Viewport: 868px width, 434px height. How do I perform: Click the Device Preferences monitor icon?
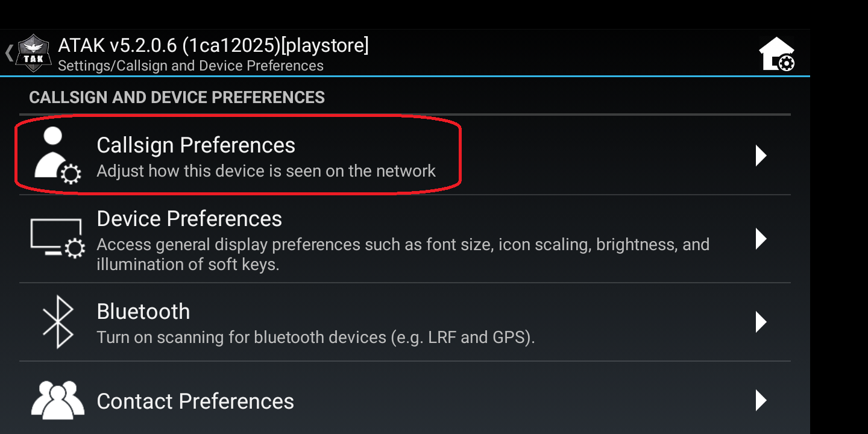coord(57,239)
